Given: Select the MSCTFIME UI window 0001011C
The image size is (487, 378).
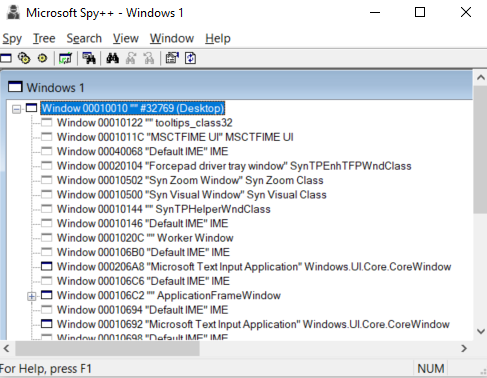Looking at the screenshot, I should (x=175, y=137).
